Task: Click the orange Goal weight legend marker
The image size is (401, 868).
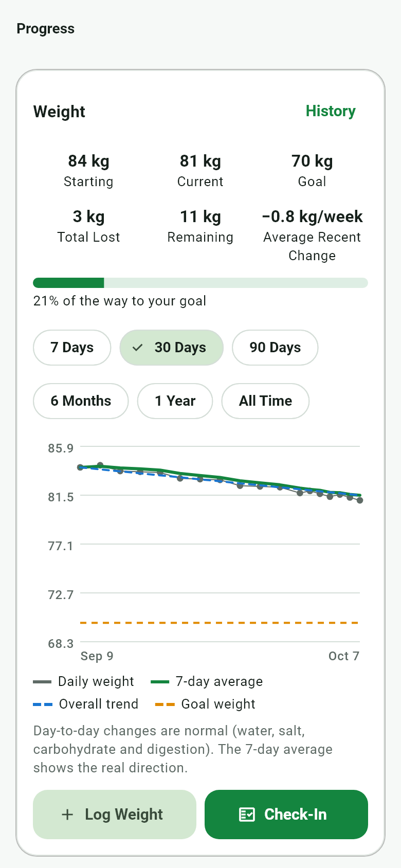Action: 165,704
